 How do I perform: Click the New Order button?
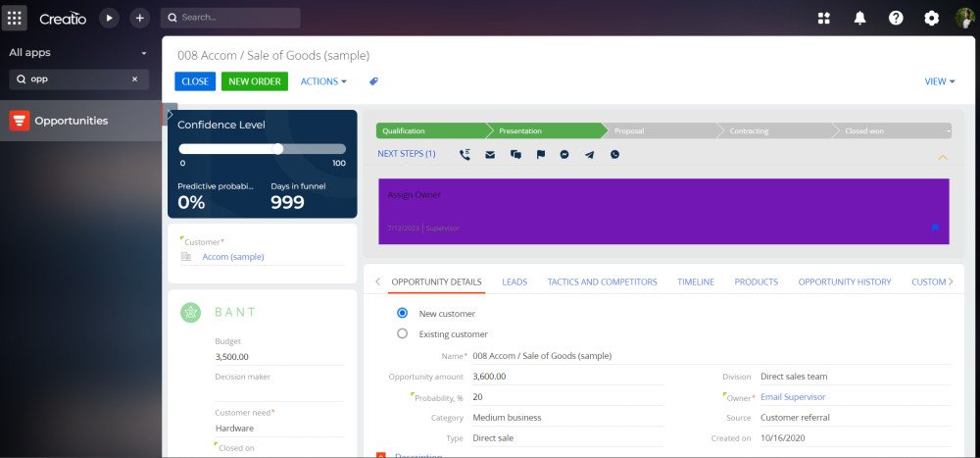point(255,81)
